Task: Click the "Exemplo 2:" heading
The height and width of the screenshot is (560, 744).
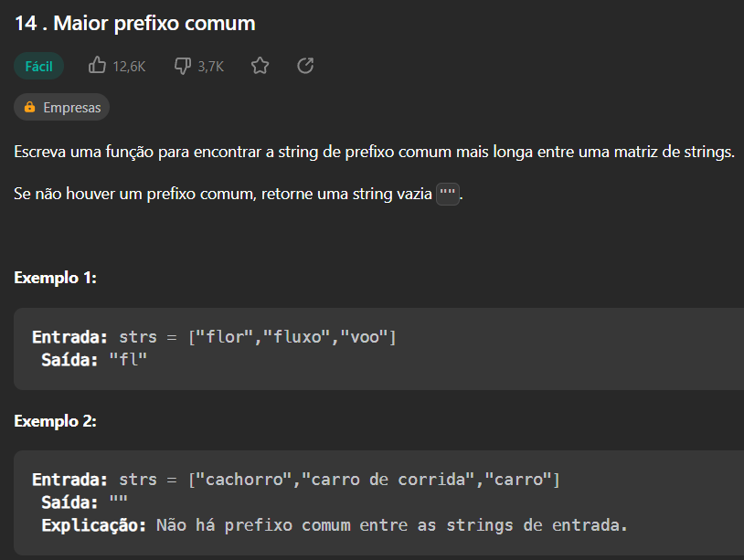Action: point(56,421)
